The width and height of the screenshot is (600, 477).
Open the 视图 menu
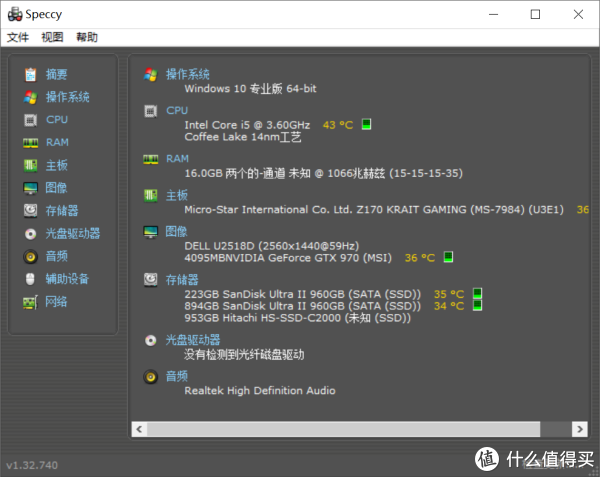pos(52,37)
